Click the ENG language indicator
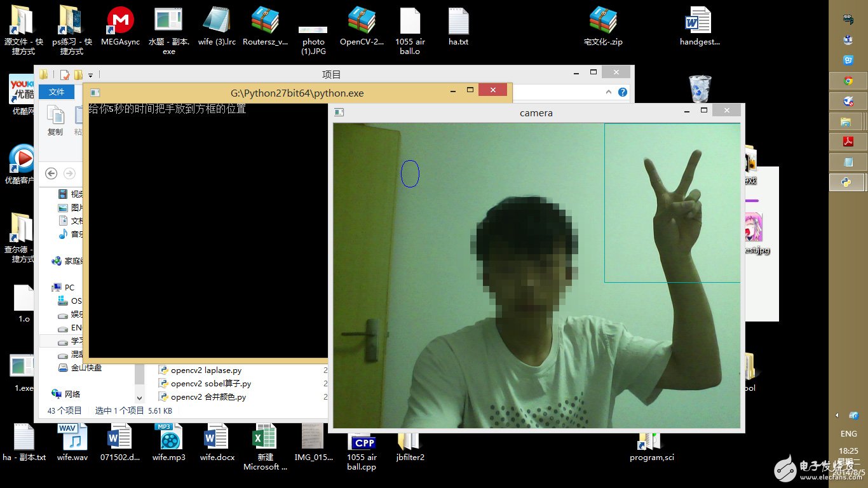 point(848,434)
